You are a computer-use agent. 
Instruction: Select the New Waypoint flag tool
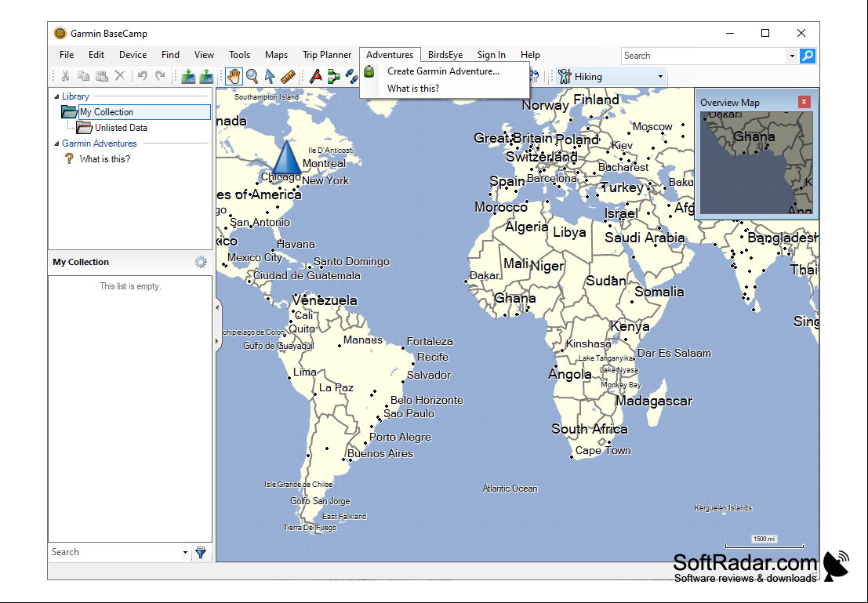coord(315,76)
